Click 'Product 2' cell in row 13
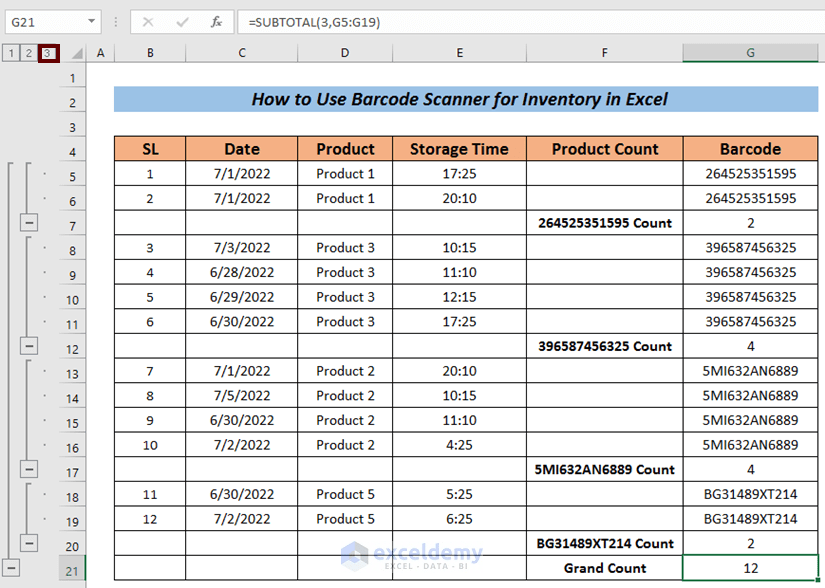Viewport: 825px width, 588px height. [x=345, y=371]
